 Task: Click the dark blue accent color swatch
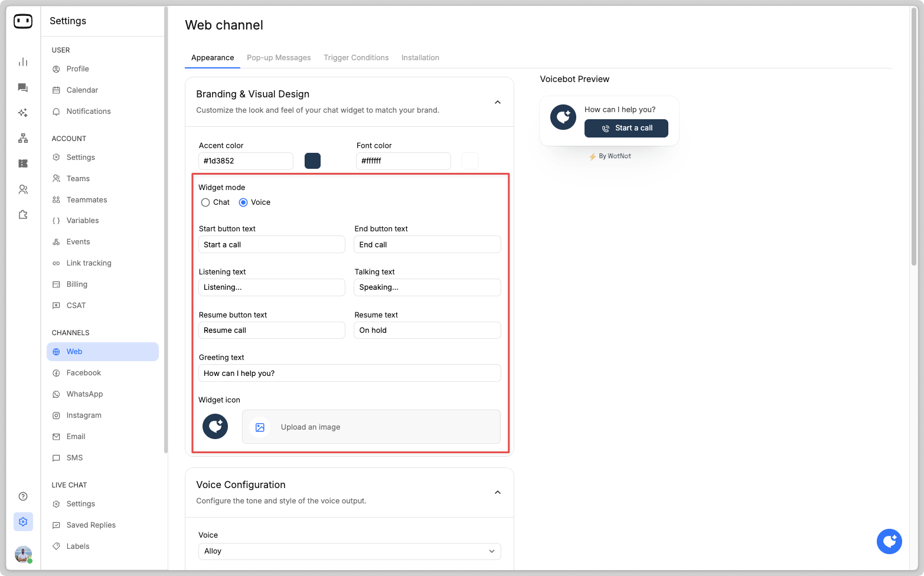point(312,161)
